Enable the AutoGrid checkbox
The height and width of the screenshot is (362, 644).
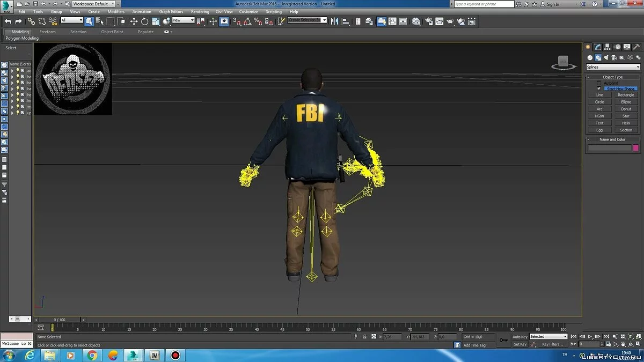pyautogui.click(x=599, y=83)
